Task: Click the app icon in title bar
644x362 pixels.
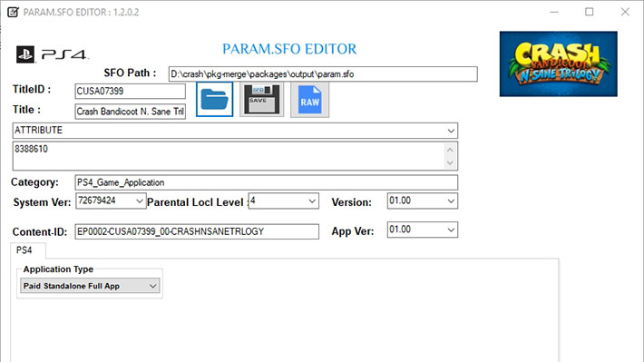Action: click(x=13, y=12)
